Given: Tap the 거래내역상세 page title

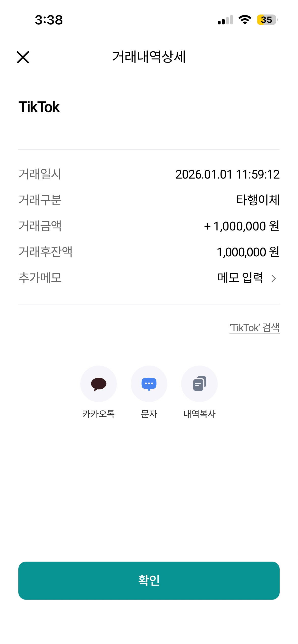Looking at the screenshot, I should point(149,57).
